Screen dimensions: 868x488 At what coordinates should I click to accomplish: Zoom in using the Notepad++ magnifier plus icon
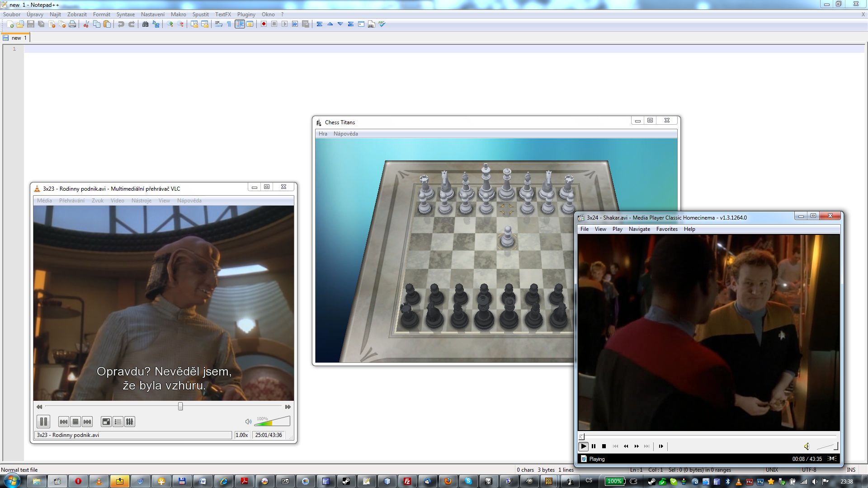tap(170, 24)
